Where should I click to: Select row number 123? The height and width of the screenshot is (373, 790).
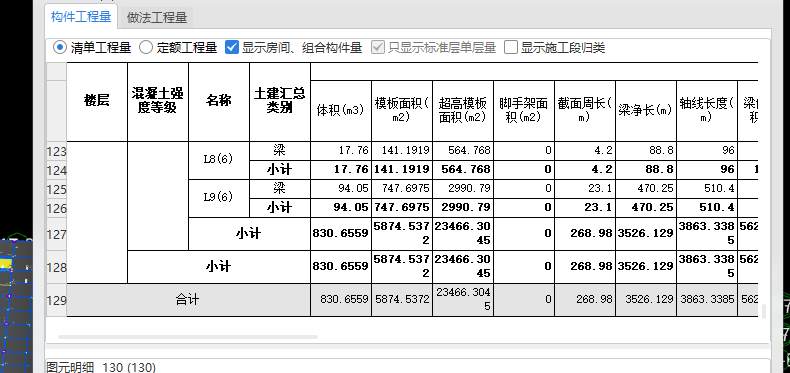(56, 151)
